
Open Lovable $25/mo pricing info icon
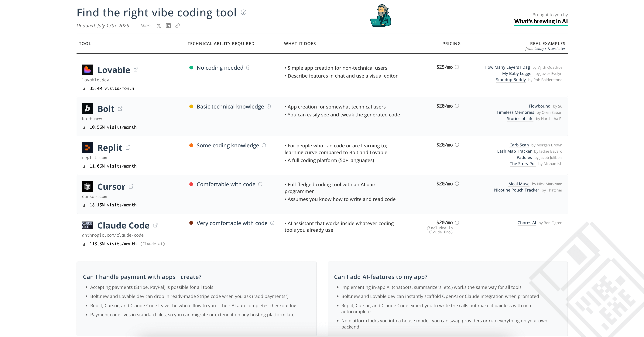click(x=457, y=67)
